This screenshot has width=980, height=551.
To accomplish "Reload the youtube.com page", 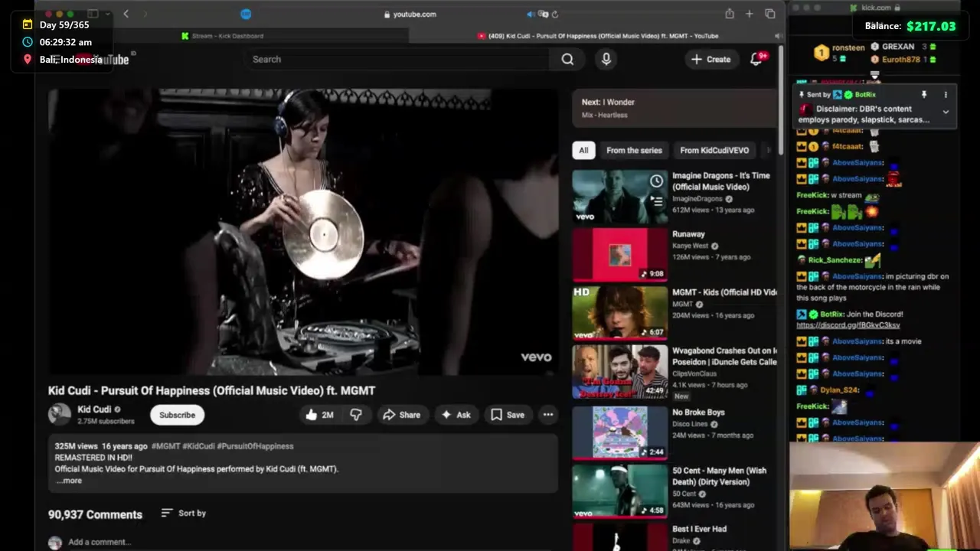I will coord(554,14).
